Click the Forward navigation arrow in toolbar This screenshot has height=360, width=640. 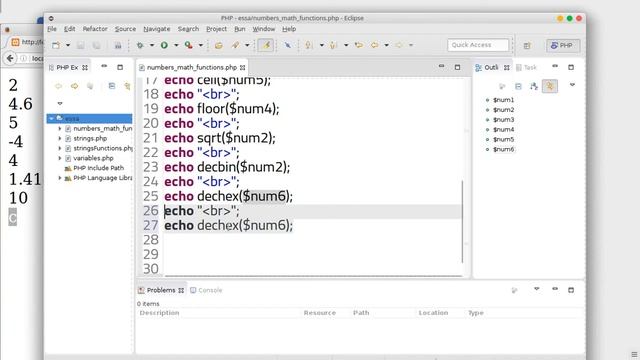[399, 45]
